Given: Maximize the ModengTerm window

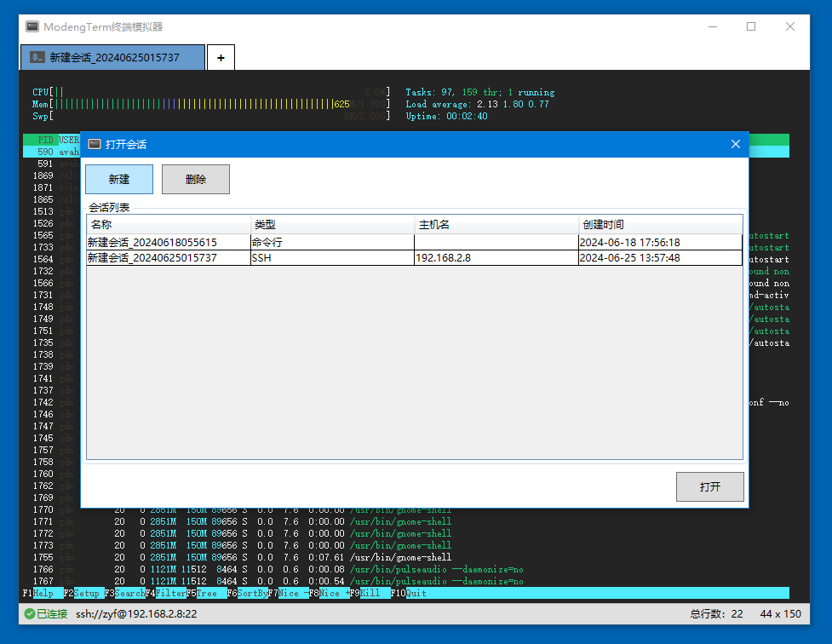Looking at the screenshot, I should [x=751, y=26].
